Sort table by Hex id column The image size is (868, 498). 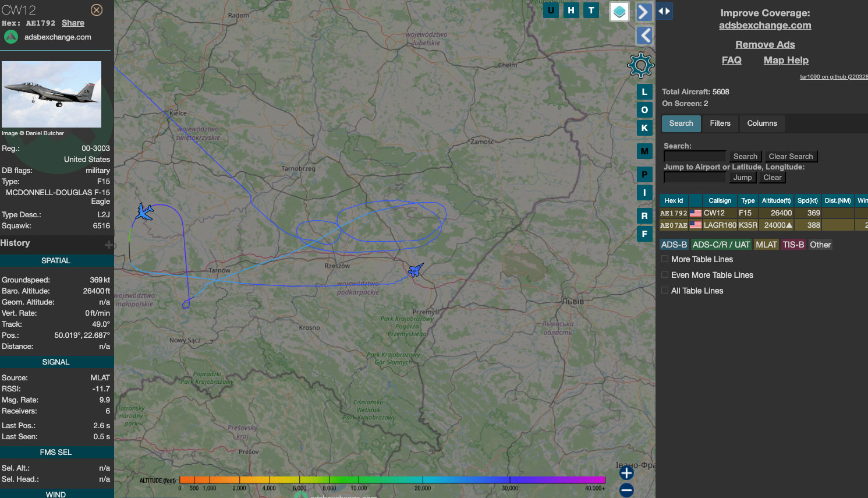click(x=674, y=200)
